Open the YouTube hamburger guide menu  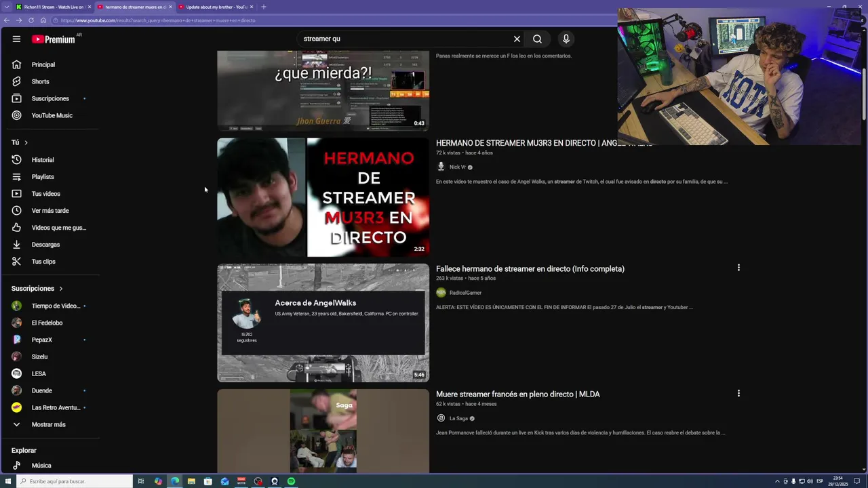[x=16, y=39]
